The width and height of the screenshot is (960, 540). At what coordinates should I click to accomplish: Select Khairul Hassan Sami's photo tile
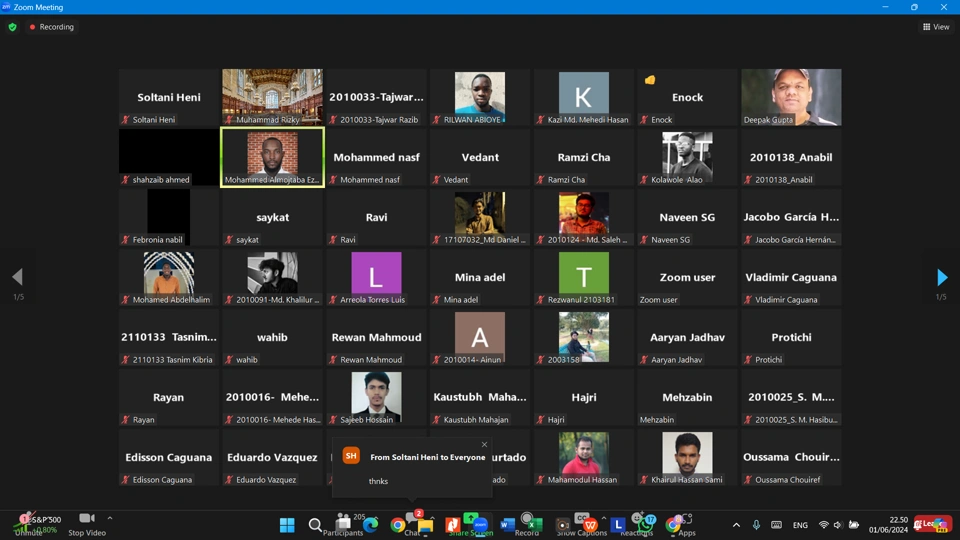point(687,457)
